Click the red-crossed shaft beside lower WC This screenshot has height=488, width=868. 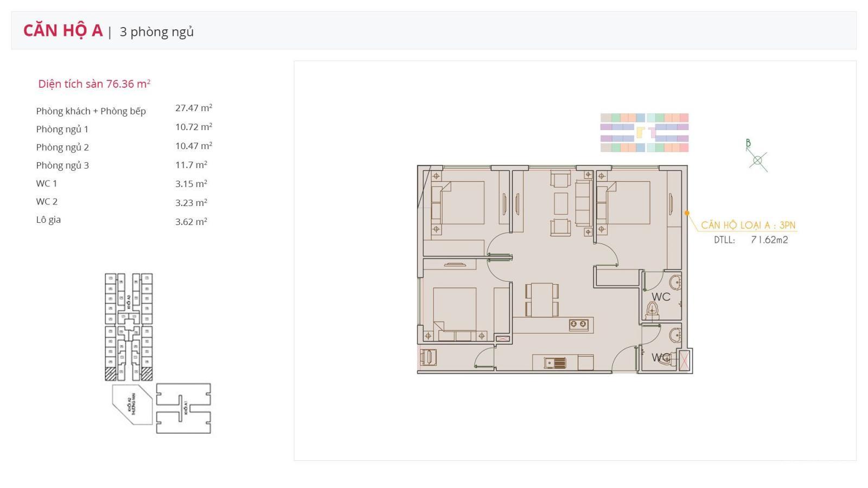click(685, 361)
